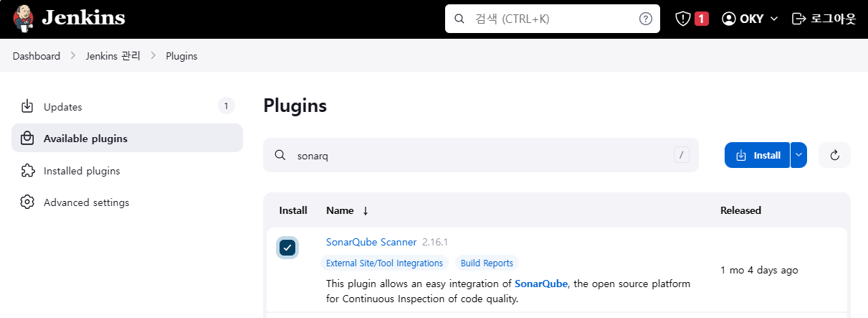Click the plugin filter magnifier icon
This screenshot has width=868, height=318.
pyautogui.click(x=280, y=155)
